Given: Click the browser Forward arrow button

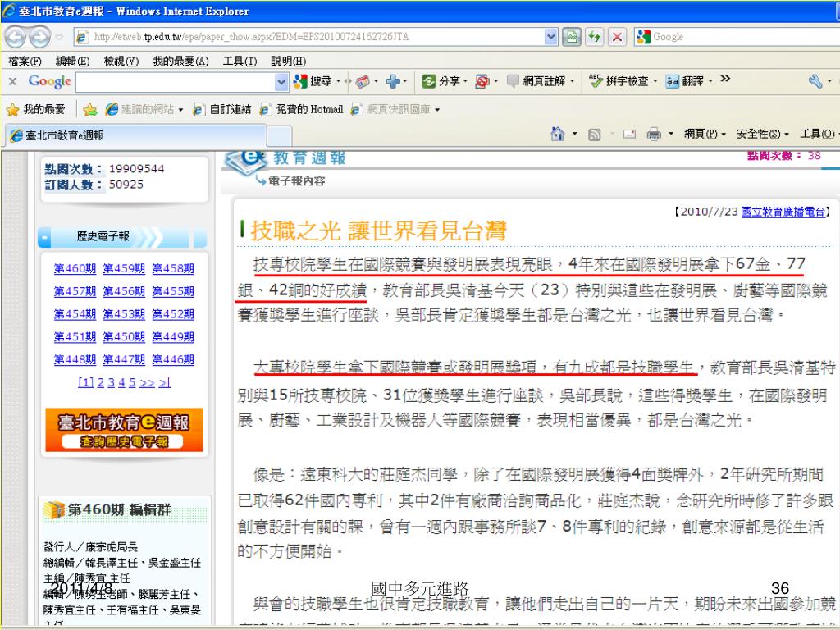Looking at the screenshot, I should (x=39, y=37).
